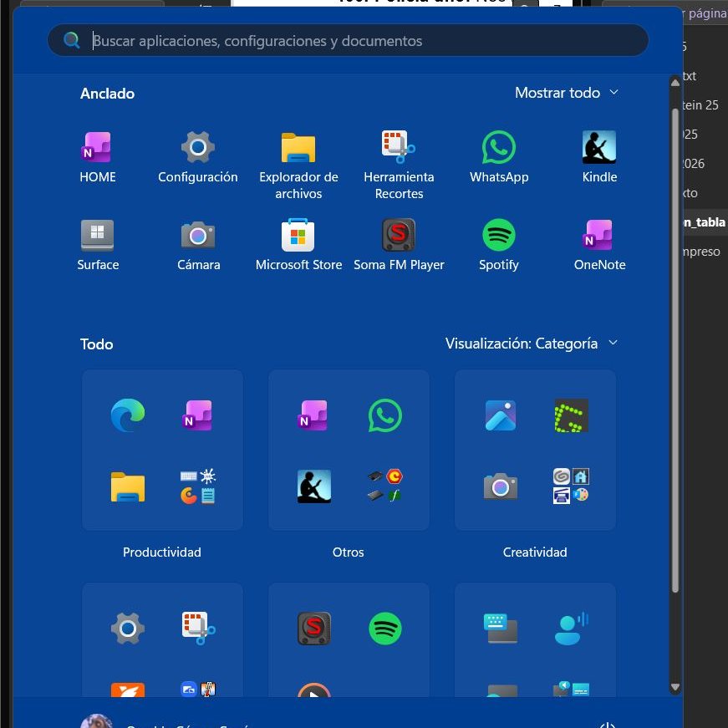728x728 pixels.
Task: Open the Productividad category label
Action: [162, 552]
